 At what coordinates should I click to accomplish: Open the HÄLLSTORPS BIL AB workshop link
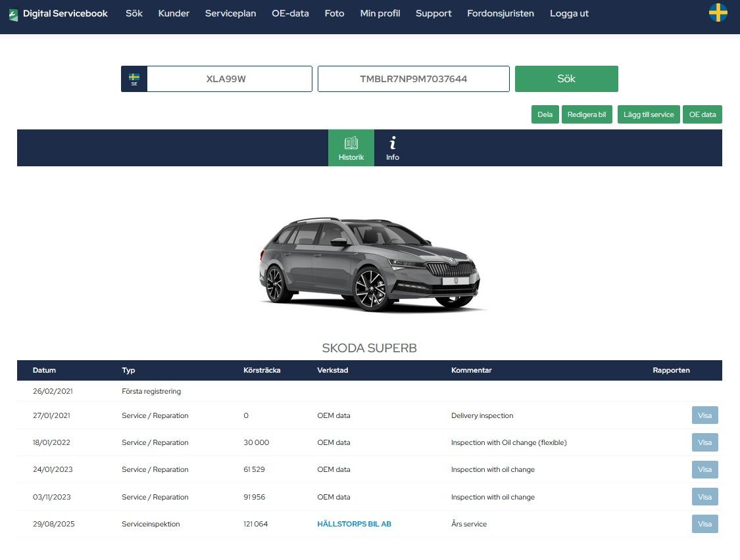pyautogui.click(x=354, y=524)
